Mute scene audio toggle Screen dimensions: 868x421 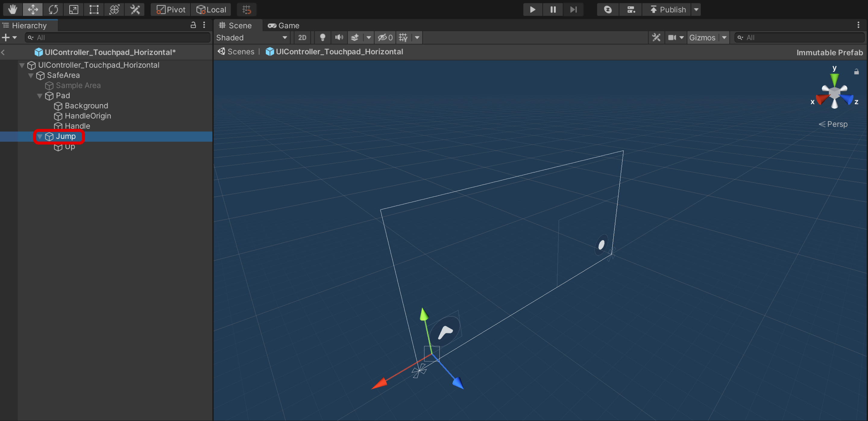point(339,37)
